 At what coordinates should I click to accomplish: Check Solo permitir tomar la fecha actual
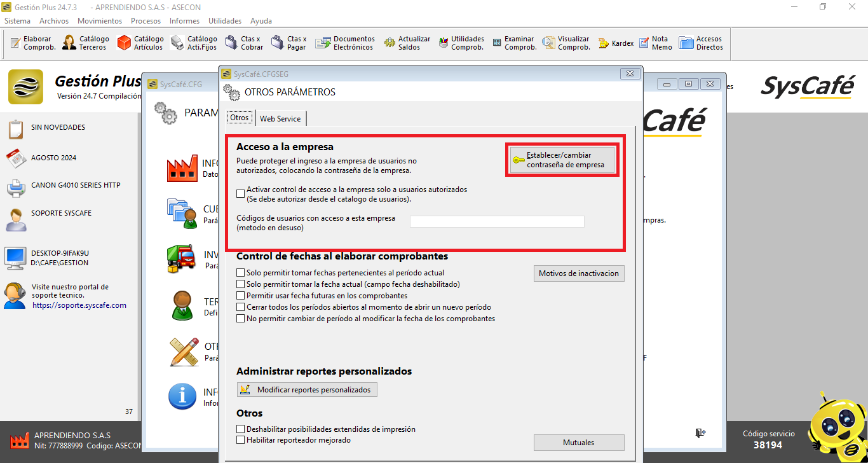[x=240, y=284]
